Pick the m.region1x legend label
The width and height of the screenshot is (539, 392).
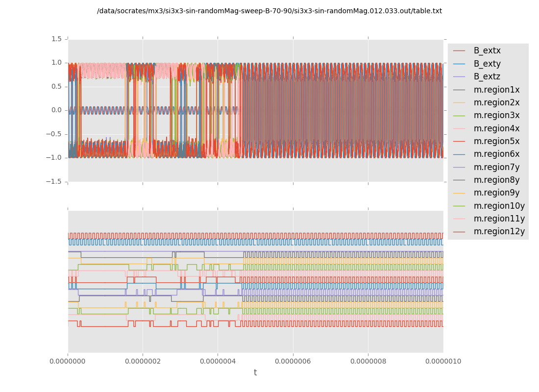tap(496, 90)
